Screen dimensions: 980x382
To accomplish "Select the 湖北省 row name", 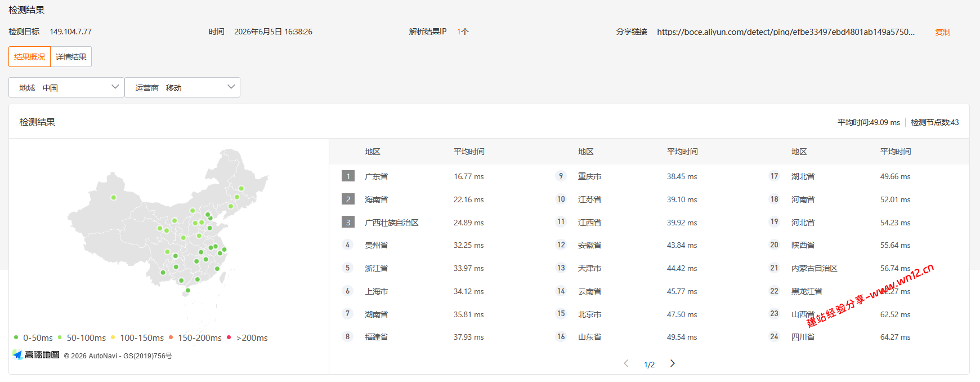I will [x=803, y=176].
